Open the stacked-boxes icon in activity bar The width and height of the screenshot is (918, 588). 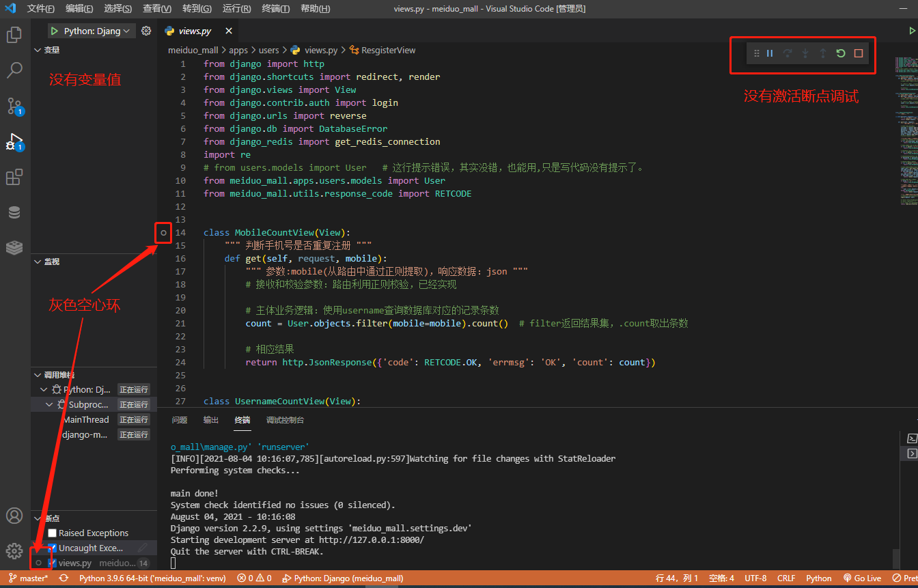[x=14, y=247]
